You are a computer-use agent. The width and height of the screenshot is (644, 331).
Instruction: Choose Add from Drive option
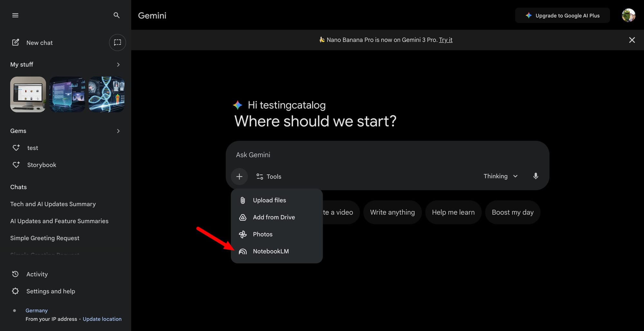coord(274,217)
